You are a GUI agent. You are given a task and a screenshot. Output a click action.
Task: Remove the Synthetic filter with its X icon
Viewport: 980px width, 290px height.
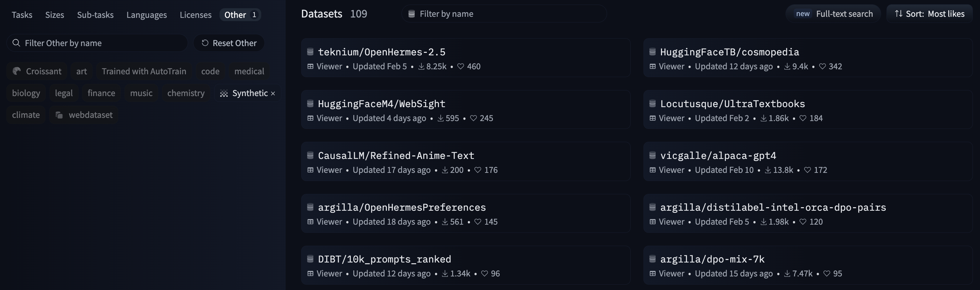pos(273,94)
